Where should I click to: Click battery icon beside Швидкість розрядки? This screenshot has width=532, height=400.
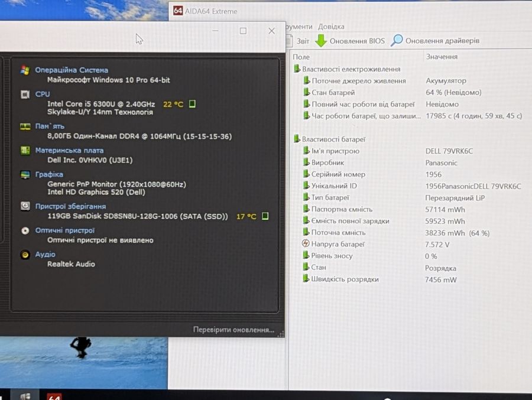306,278
